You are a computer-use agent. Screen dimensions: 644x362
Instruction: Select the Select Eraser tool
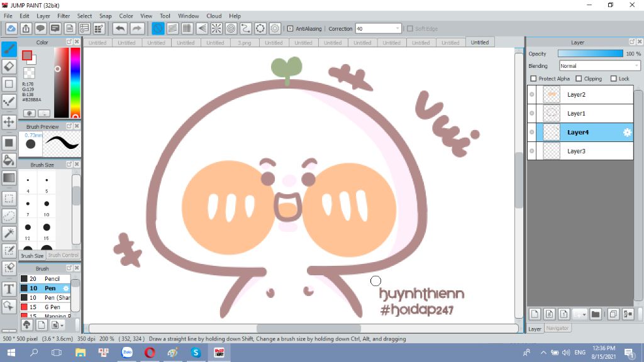point(9,268)
